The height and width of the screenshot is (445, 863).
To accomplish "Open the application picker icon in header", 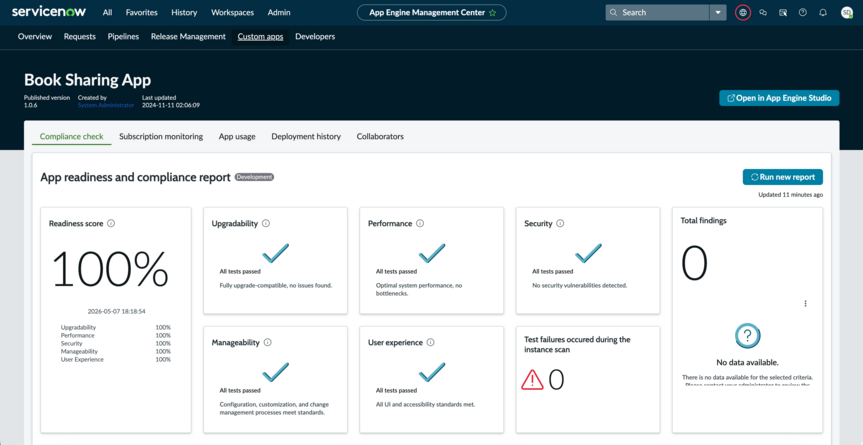I will click(x=783, y=13).
